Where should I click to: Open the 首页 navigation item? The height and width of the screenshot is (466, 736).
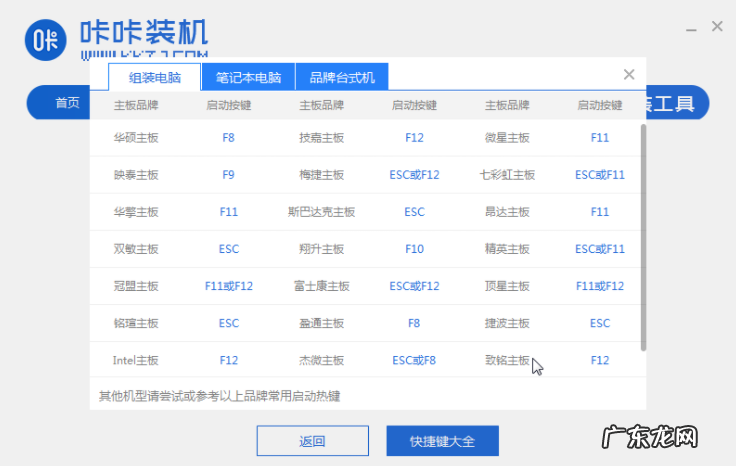pyautogui.click(x=67, y=102)
